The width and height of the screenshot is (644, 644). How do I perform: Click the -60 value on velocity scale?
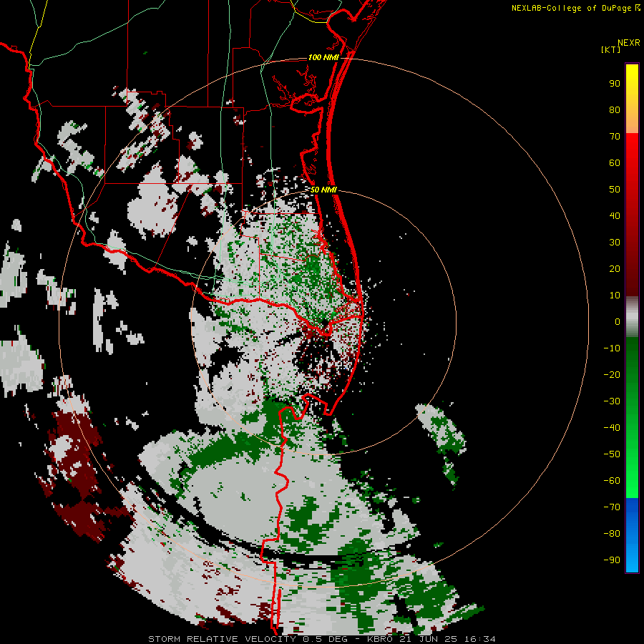(x=612, y=481)
